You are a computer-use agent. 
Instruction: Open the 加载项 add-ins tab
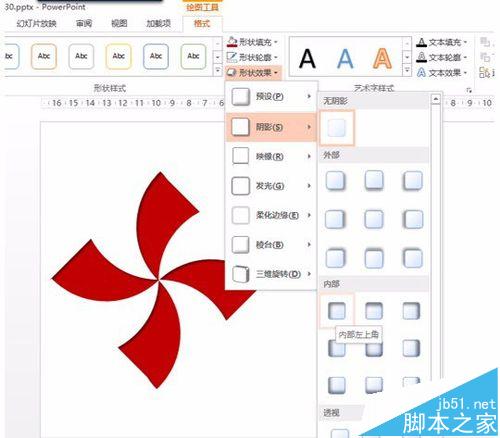(158, 23)
